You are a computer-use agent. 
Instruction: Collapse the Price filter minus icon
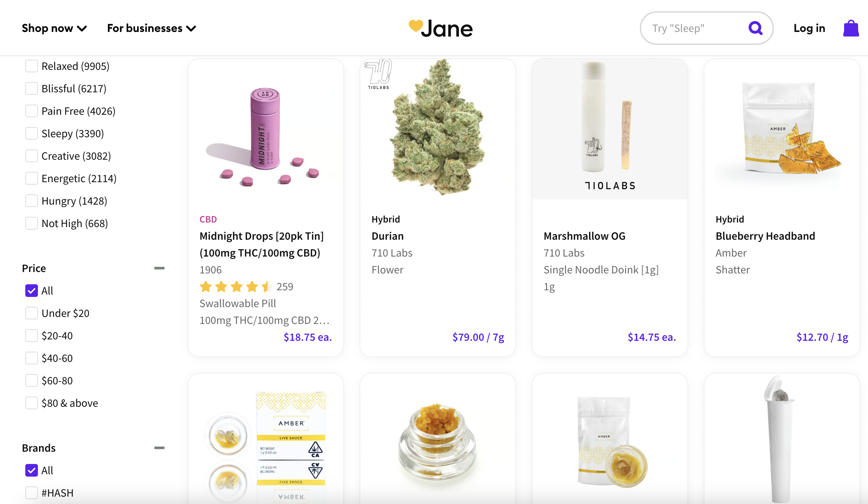tap(159, 268)
